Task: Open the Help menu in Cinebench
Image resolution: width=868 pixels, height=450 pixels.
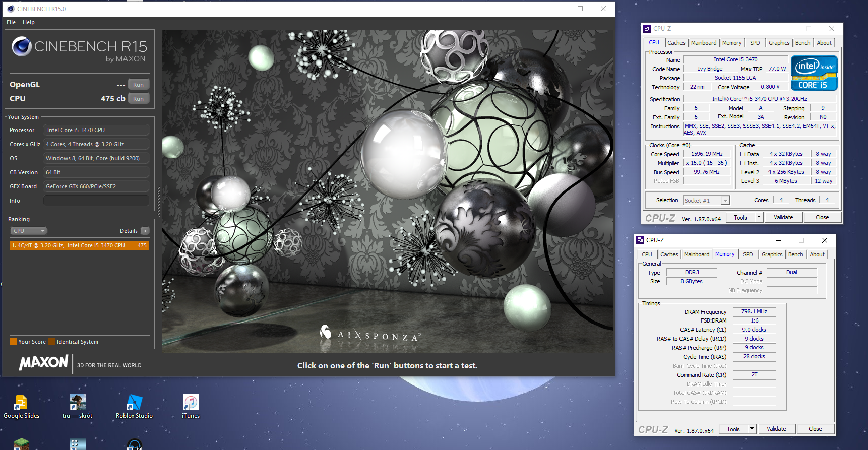Action: (29, 22)
